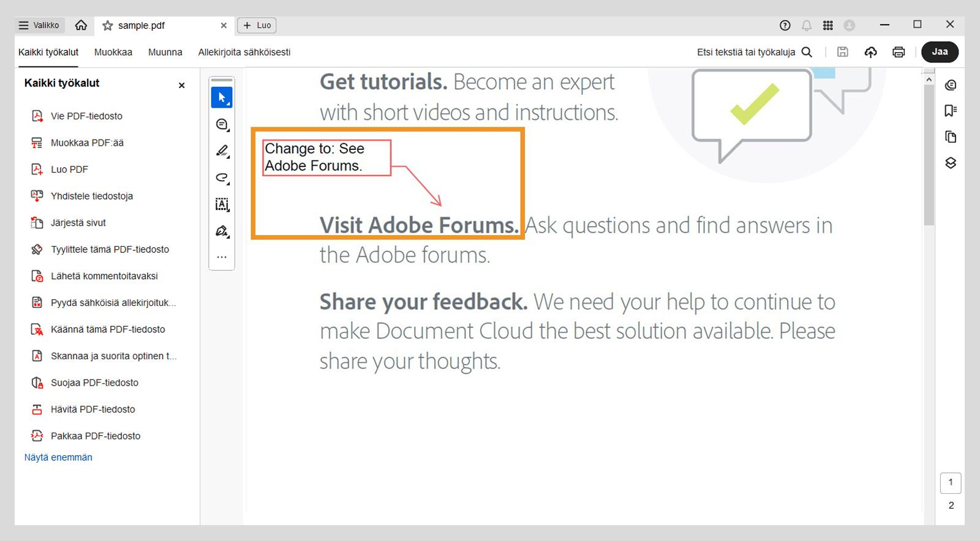Image resolution: width=980 pixels, height=541 pixels.
Task: Open the bookmarks panel icon
Action: (951, 111)
